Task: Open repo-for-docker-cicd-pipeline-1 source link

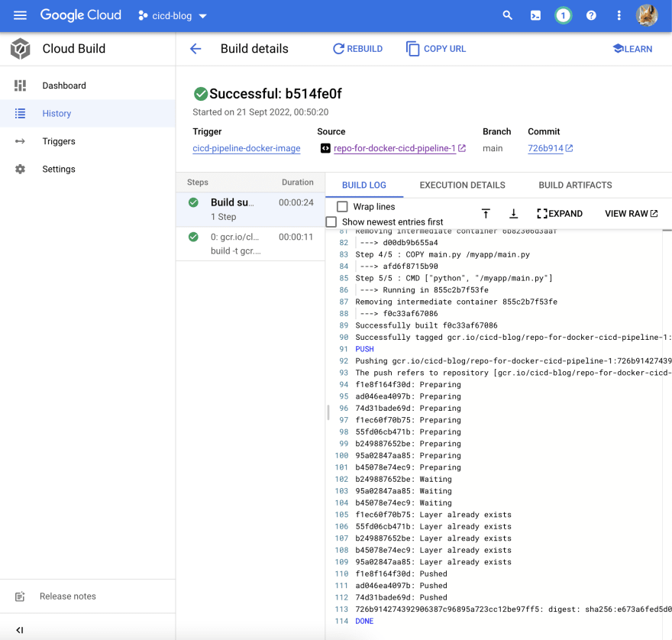Action: 395,148
